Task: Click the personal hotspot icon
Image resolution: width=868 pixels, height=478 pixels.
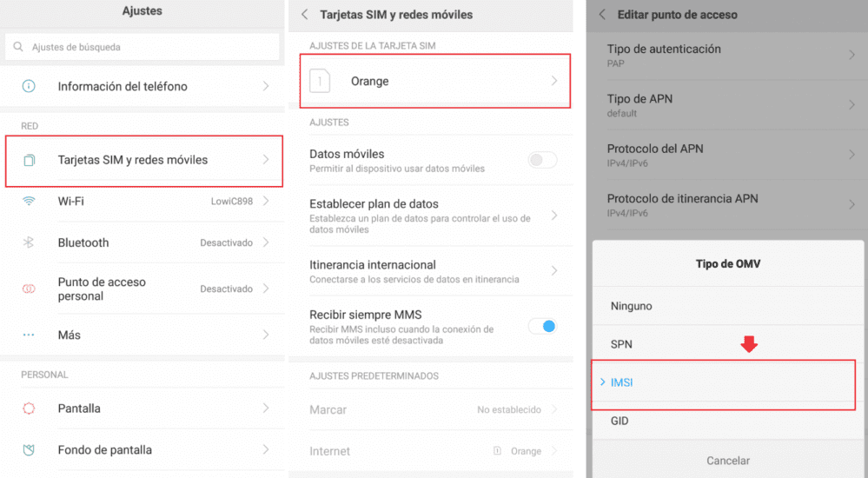Action: click(28, 289)
